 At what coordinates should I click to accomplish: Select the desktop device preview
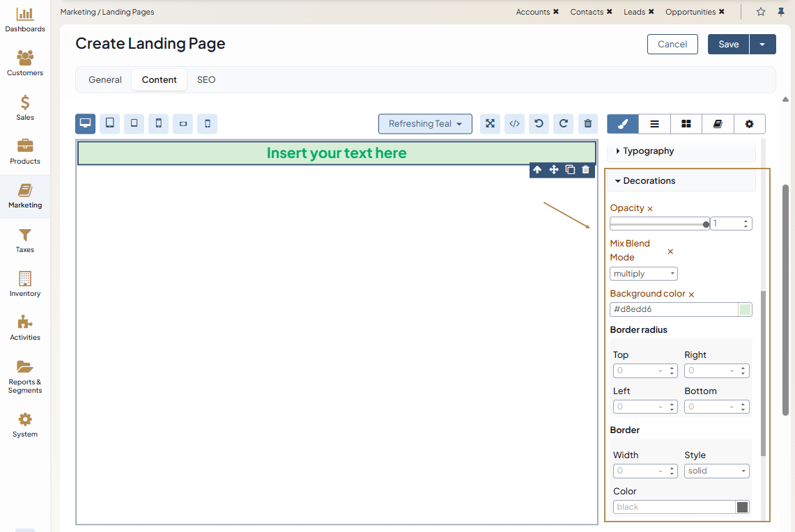(86, 124)
